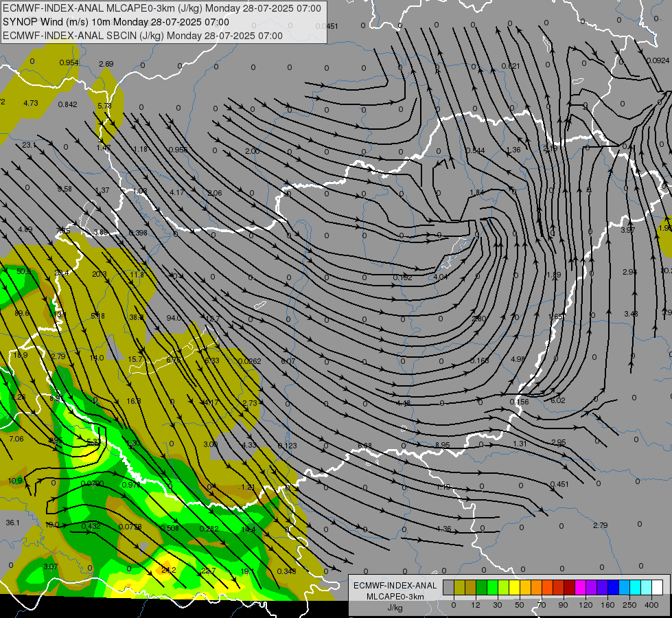Click legend tick label 90

(563, 605)
